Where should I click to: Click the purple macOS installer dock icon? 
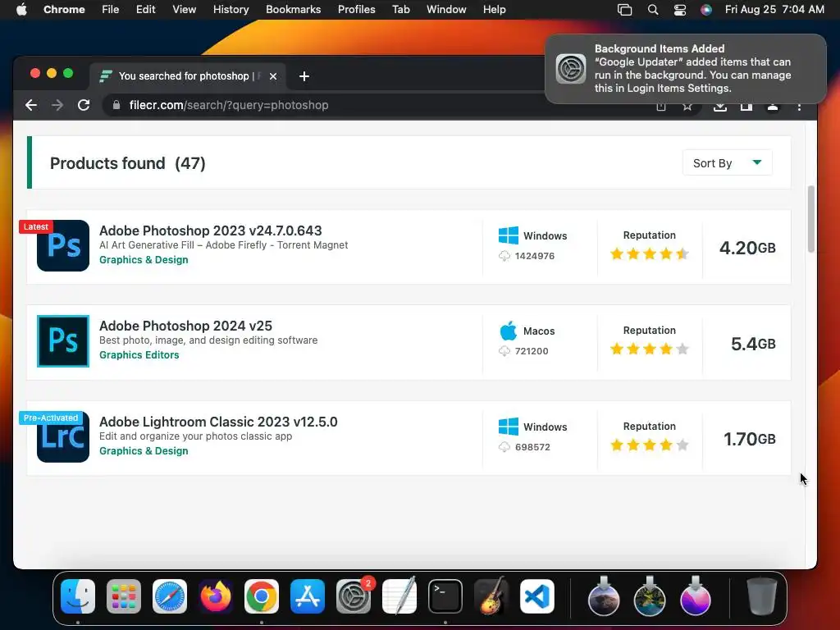point(696,596)
